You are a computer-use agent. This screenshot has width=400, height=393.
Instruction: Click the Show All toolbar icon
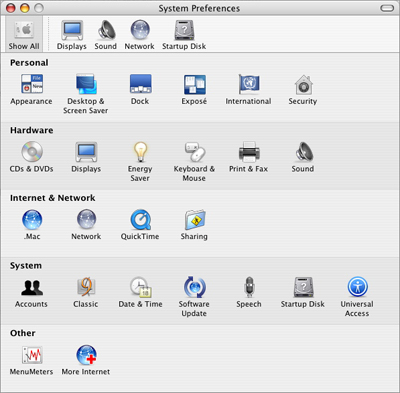point(24,34)
